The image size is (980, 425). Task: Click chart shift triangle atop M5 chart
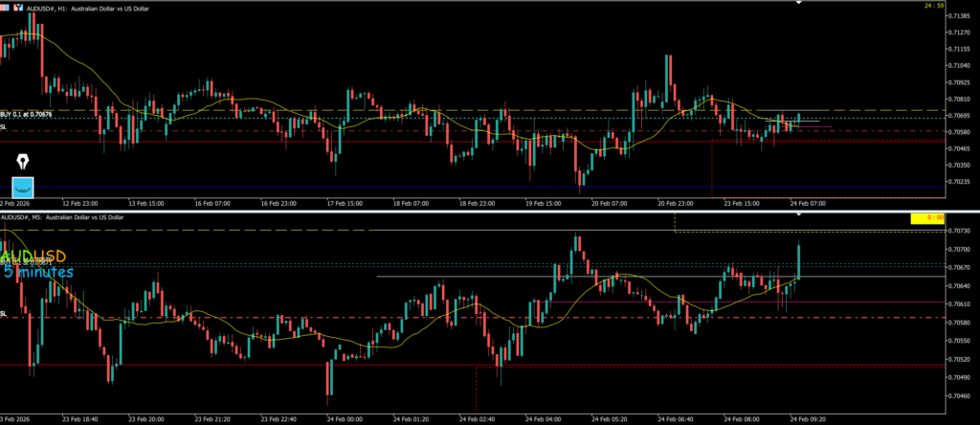(799, 214)
